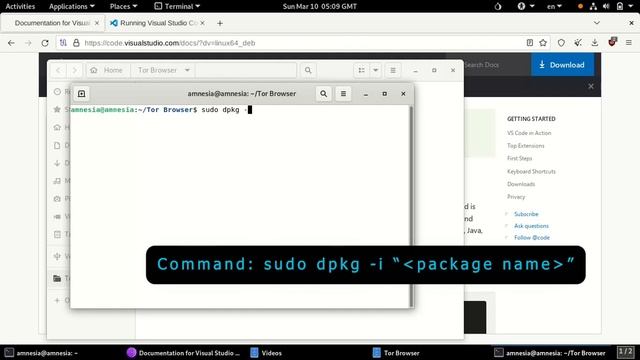Open the NoScript extension icon
The image size is (640, 360).
(x=612, y=42)
